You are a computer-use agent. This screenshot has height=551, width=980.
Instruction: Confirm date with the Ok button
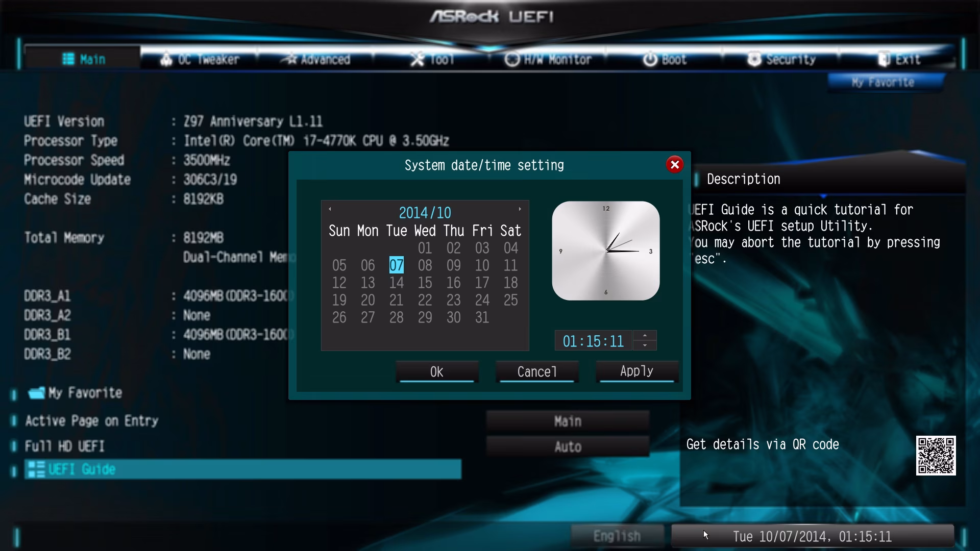437,371
